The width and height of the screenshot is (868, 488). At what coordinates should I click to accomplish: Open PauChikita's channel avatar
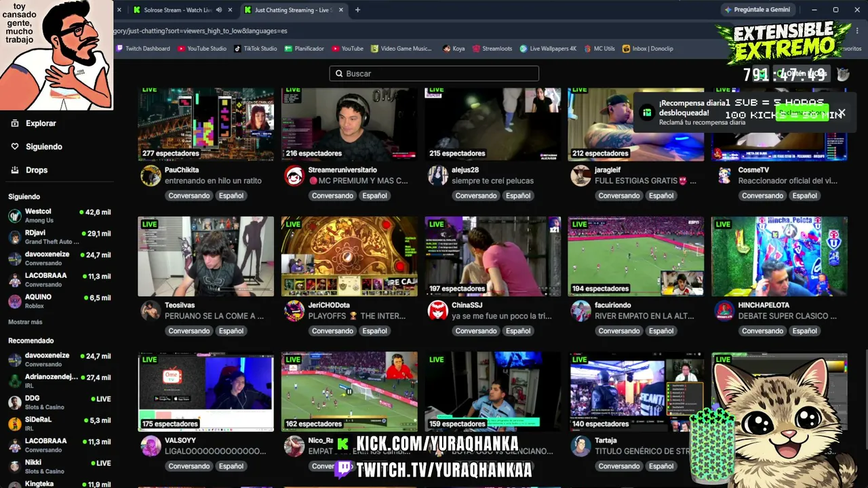(151, 176)
